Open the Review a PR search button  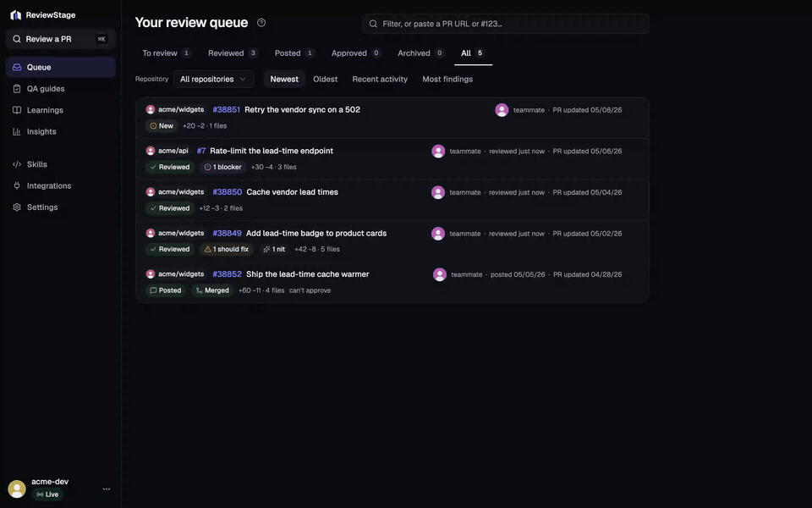coord(61,39)
